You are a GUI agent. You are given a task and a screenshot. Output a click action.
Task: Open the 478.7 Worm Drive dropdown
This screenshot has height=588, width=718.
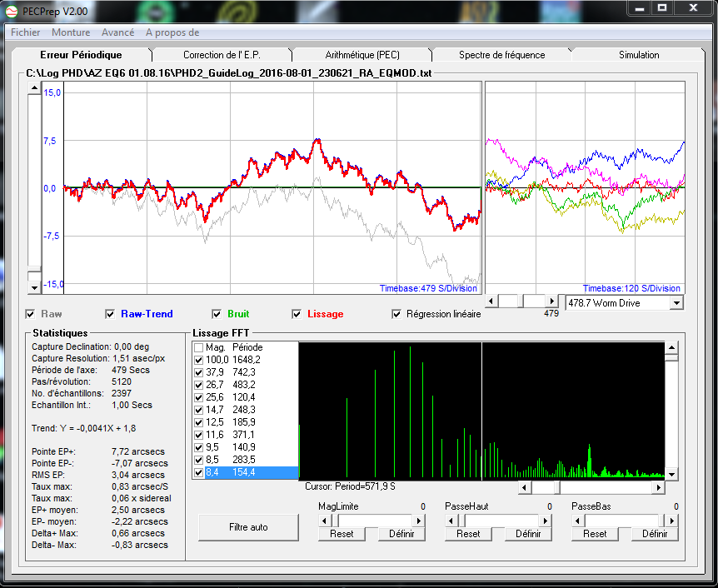(676, 303)
